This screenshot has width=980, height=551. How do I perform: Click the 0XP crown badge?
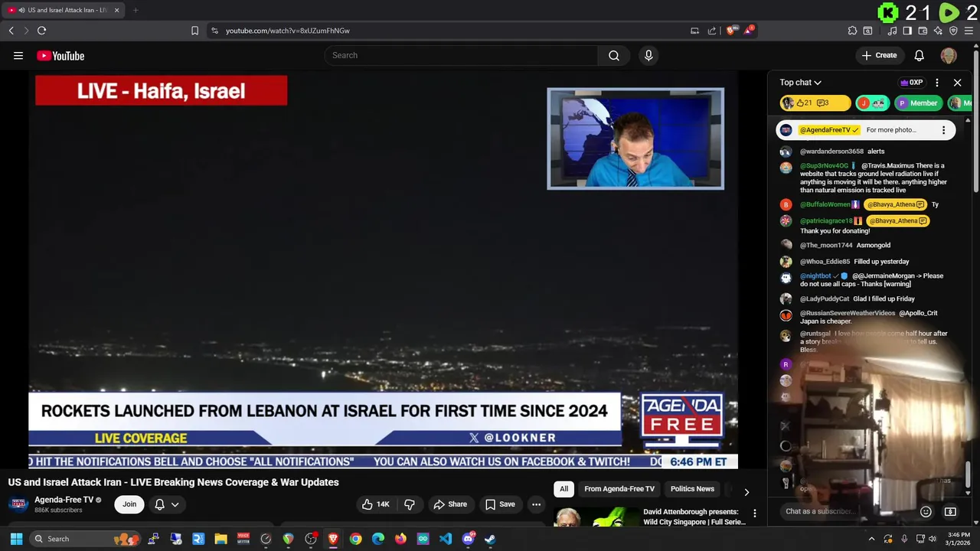click(x=911, y=83)
